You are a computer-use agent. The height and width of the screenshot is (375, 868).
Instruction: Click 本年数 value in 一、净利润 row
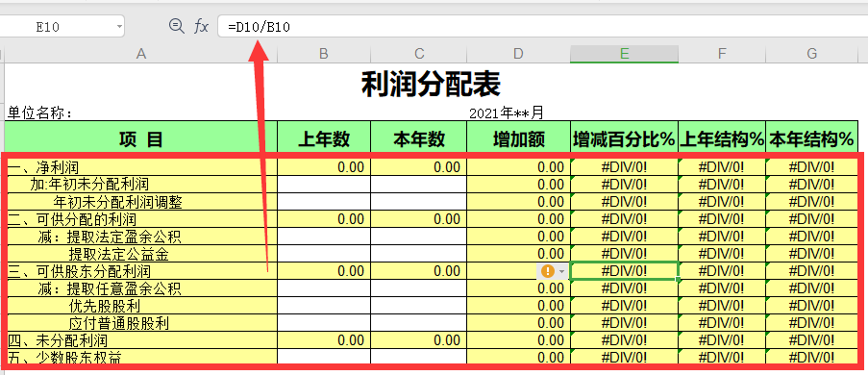tap(419, 167)
